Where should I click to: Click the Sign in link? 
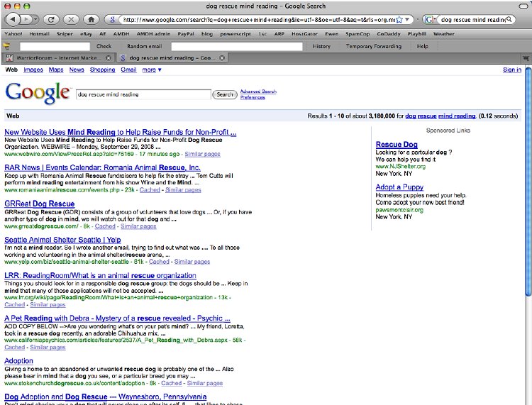click(512, 70)
